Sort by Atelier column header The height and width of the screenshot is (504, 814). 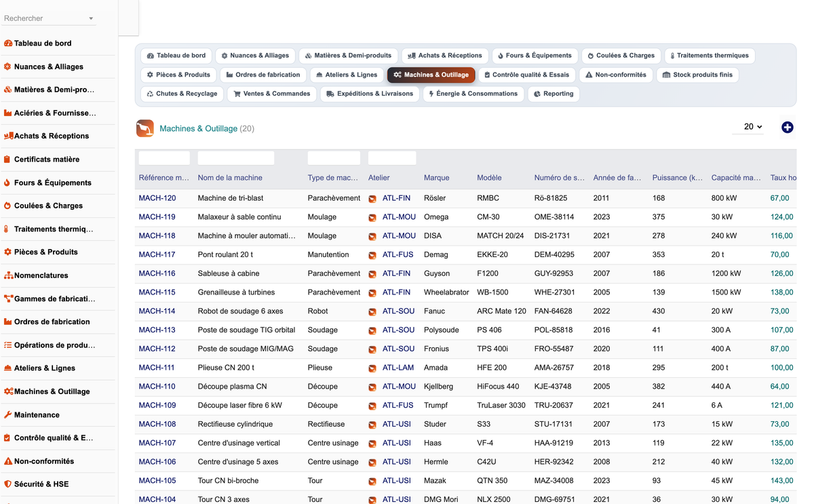coord(379,178)
